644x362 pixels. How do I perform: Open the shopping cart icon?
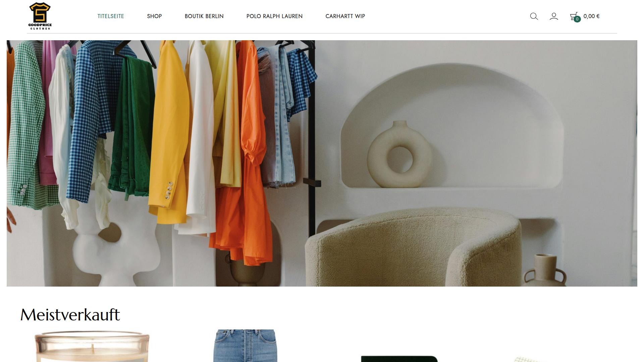(573, 16)
